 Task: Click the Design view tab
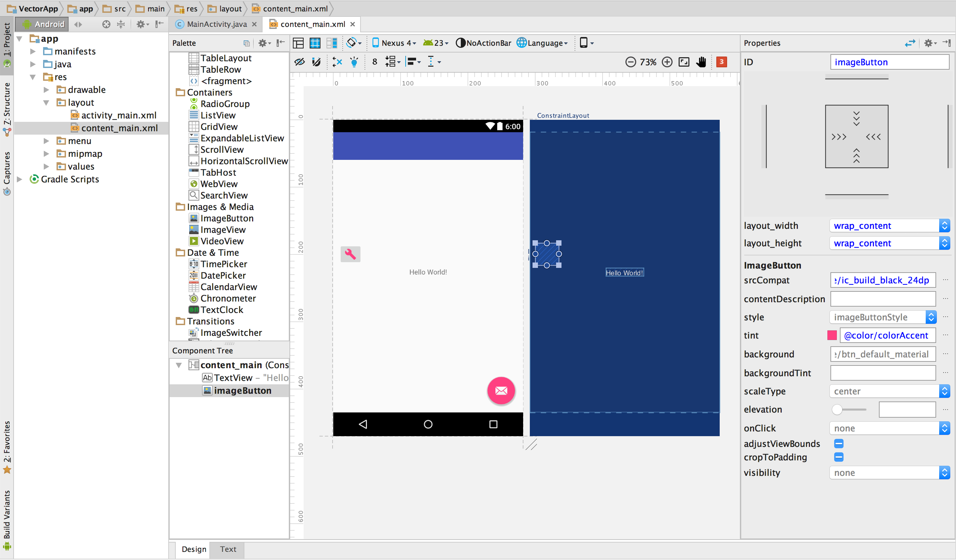point(193,549)
